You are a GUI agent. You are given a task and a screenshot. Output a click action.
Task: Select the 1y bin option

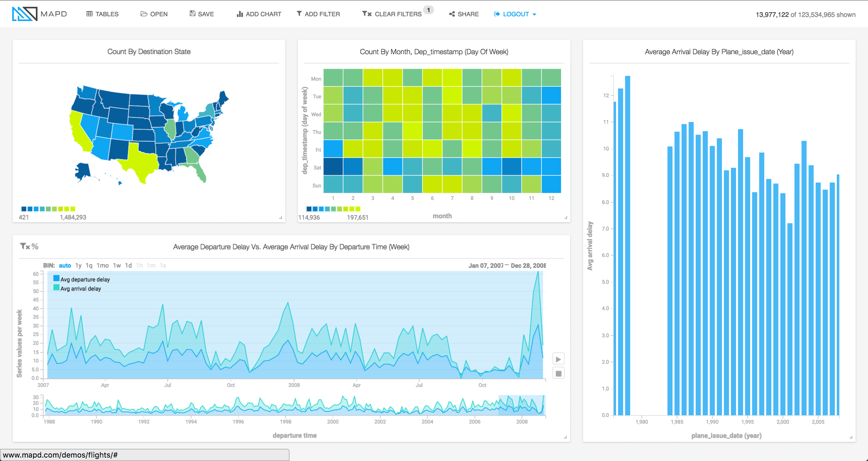click(78, 265)
